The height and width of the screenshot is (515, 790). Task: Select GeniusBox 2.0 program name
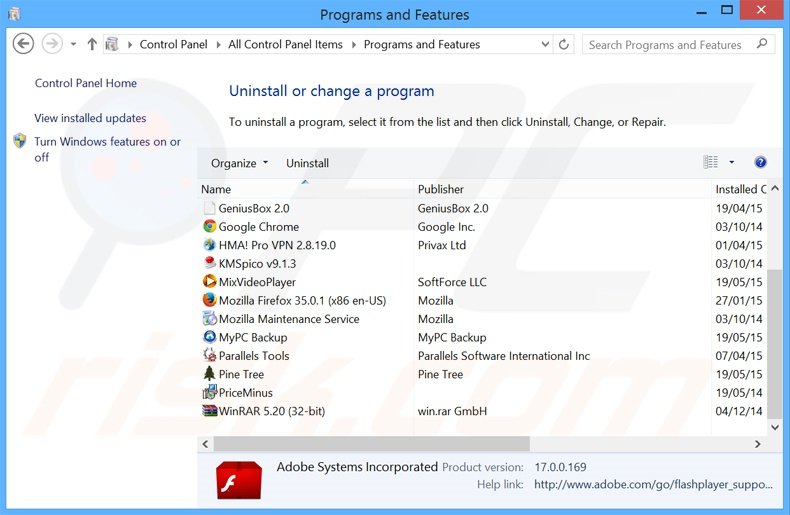click(x=254, y=208)
